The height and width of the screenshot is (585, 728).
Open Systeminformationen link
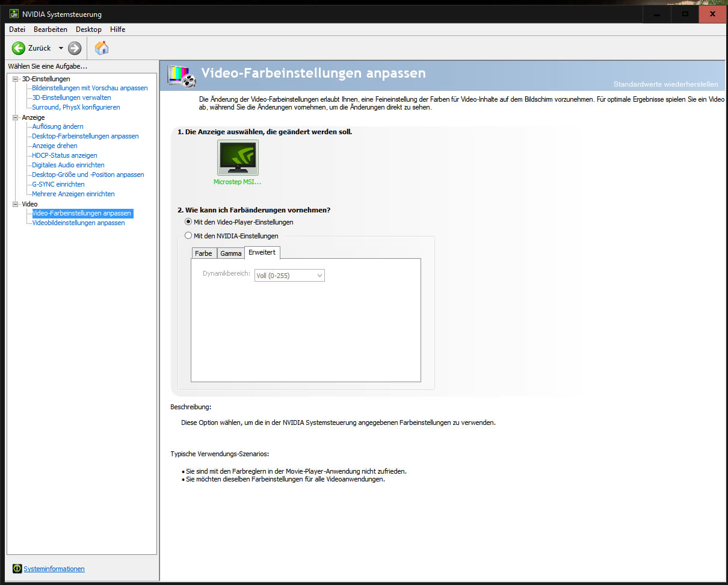54,569
